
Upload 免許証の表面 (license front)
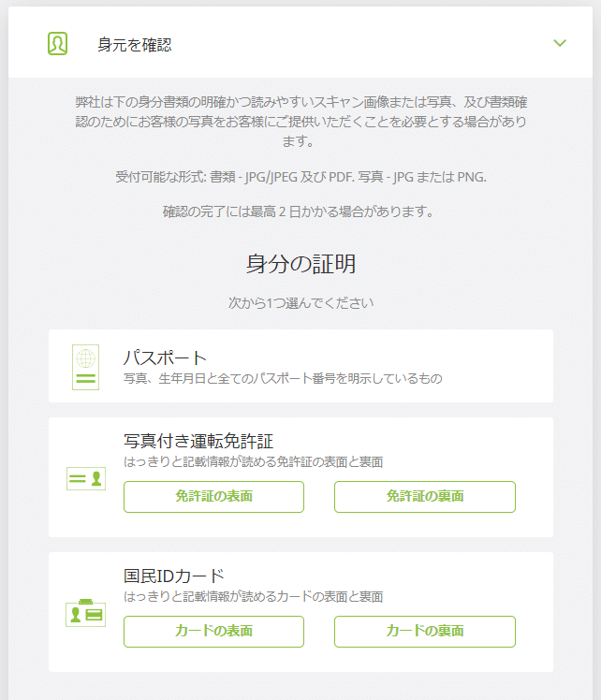click(x=213, y=497)
